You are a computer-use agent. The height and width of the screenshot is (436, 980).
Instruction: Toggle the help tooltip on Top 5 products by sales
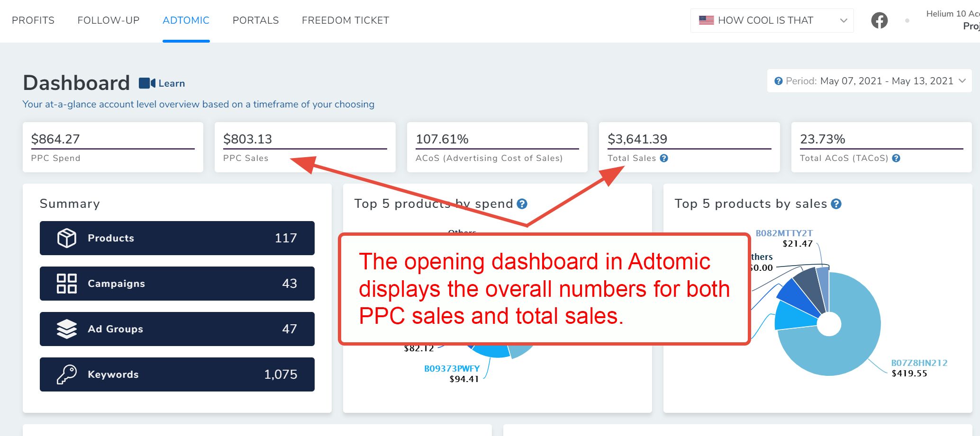[x=837, y=204]
